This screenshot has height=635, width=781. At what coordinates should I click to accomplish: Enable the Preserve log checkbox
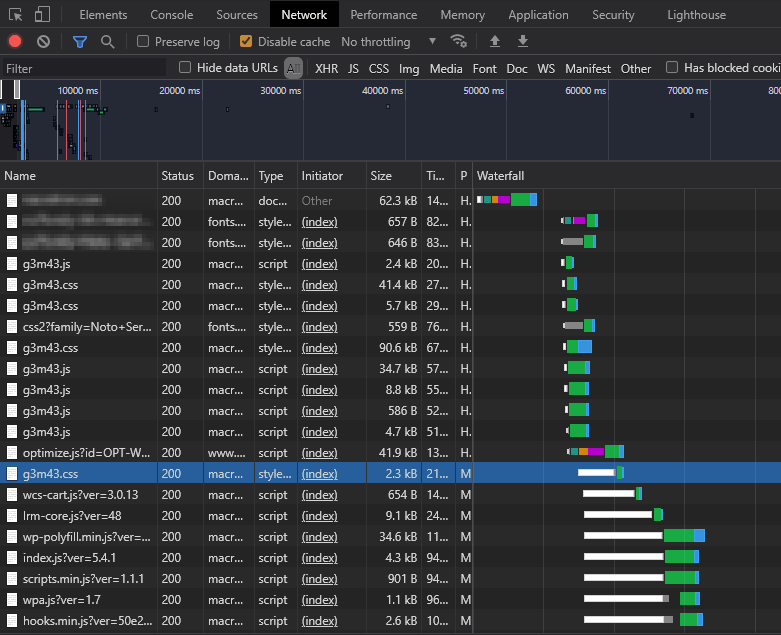click(143, 42)
